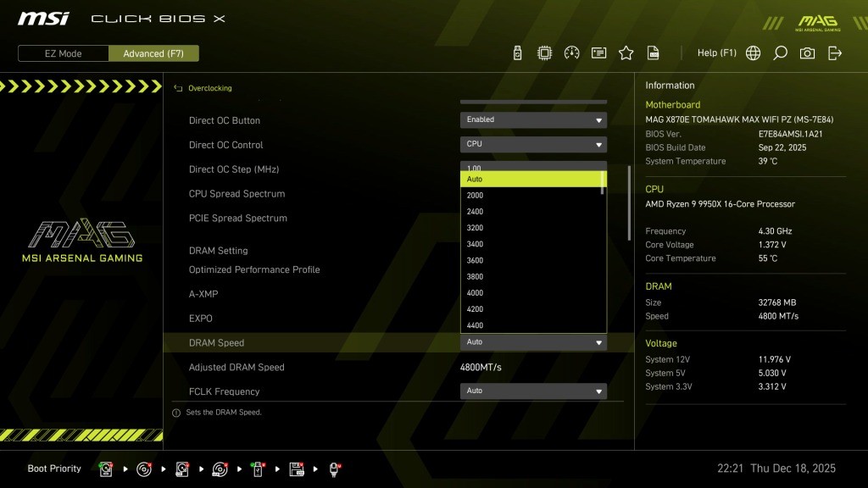Open search with the magnifier icon
Image resolution: width=868 pixels, height=488 pixels.
click(780, 53)
